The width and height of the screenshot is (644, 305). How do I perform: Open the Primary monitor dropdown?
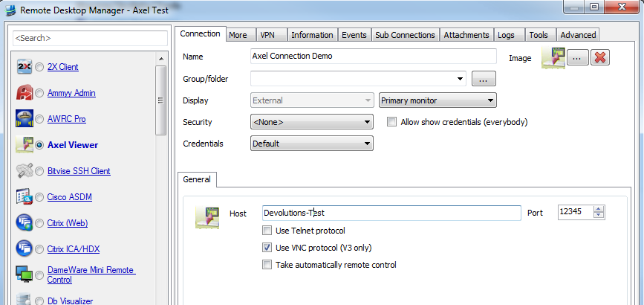click(x=438, y=100)
